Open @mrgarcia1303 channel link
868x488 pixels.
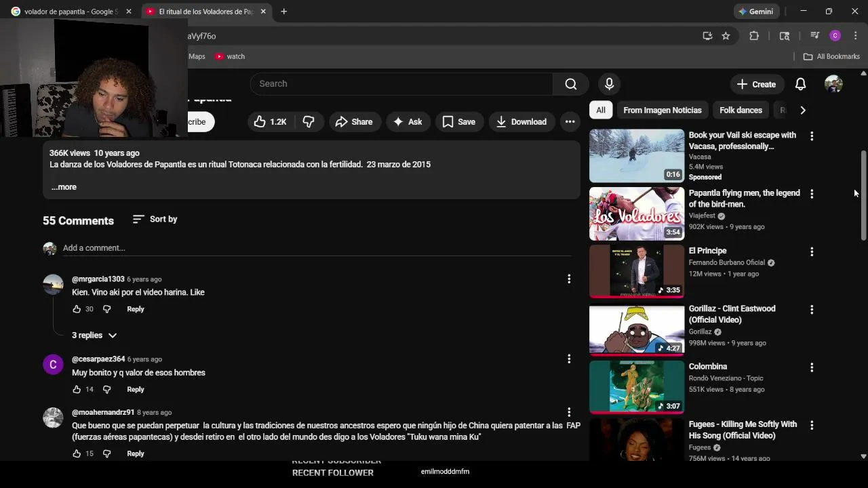98,279
